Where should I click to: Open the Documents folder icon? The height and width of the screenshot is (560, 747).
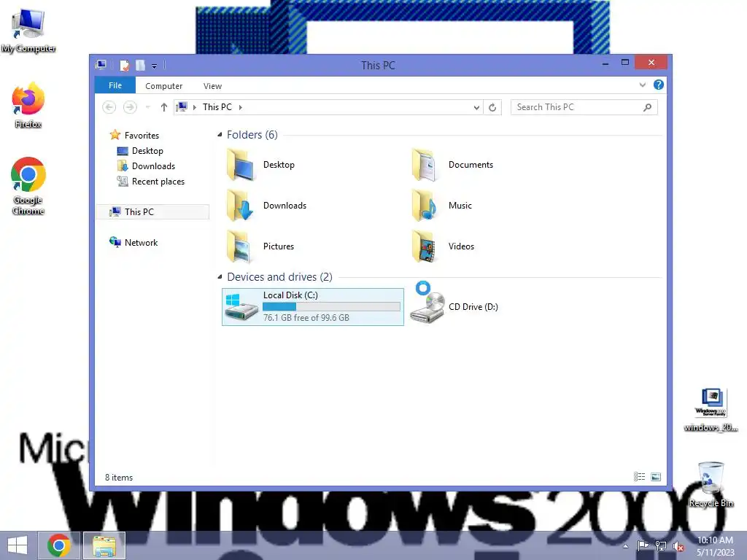pos(425,165)
